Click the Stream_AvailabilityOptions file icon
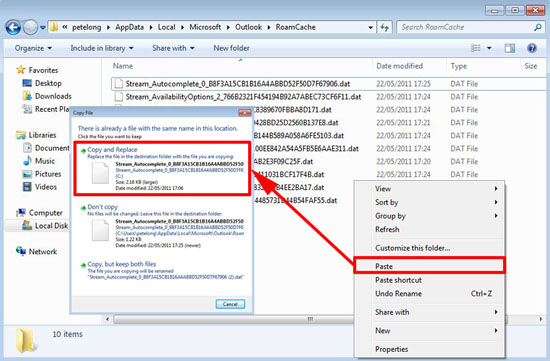Viewport: 550px width, 361px height. pos(119,97)
